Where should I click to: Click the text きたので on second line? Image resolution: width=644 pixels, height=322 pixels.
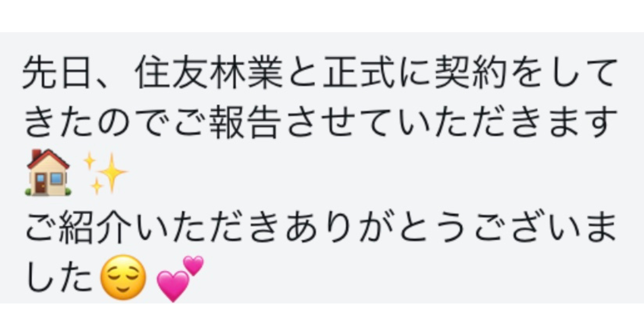point(97,122)
